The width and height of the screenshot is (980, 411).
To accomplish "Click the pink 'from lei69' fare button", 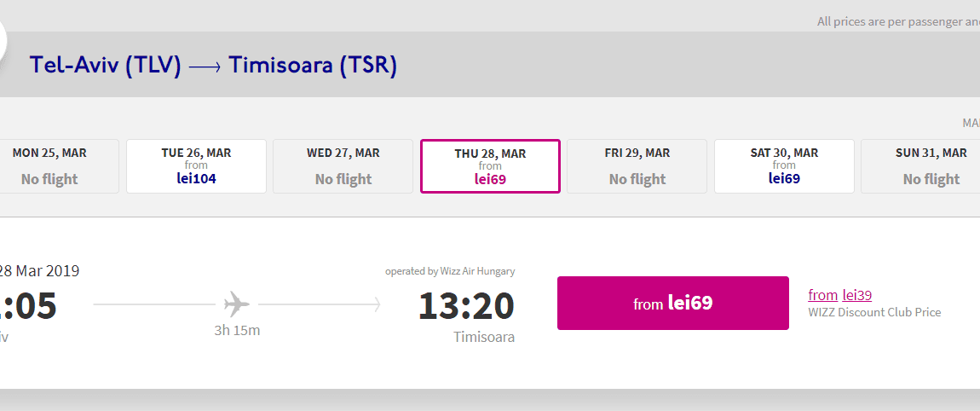I will click(673, 304).
